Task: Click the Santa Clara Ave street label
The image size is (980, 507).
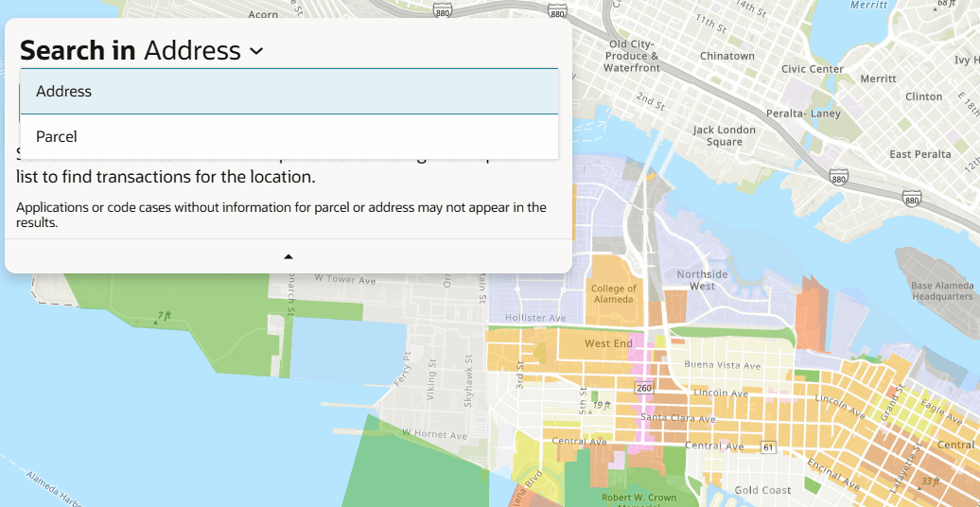Action: (x=678, y=418)
